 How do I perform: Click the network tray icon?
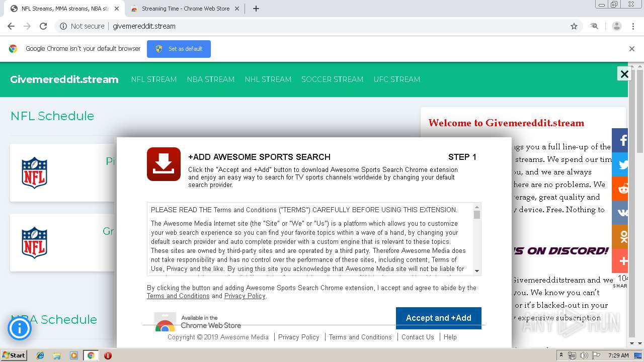click(572, 355)
